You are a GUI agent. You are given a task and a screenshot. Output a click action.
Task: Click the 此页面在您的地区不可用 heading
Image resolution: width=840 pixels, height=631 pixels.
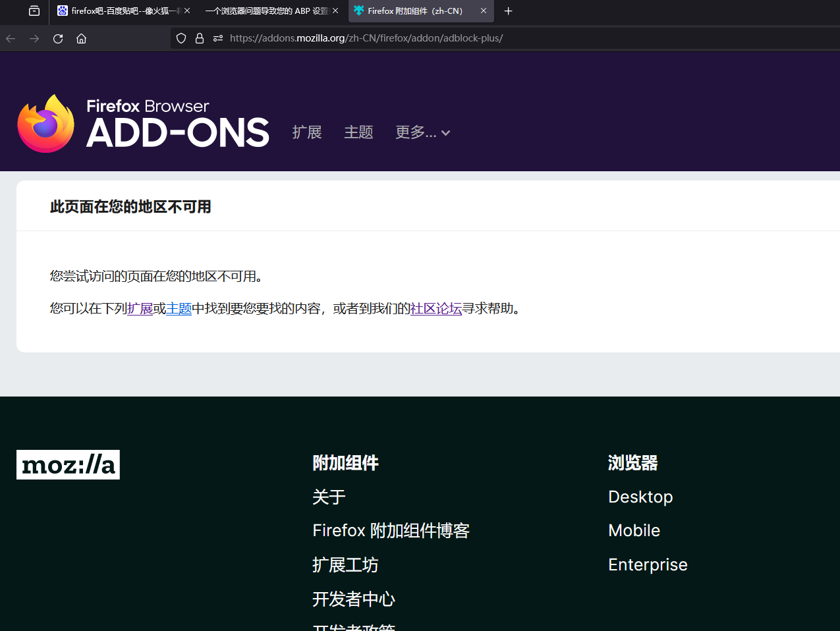pos(130,207)
